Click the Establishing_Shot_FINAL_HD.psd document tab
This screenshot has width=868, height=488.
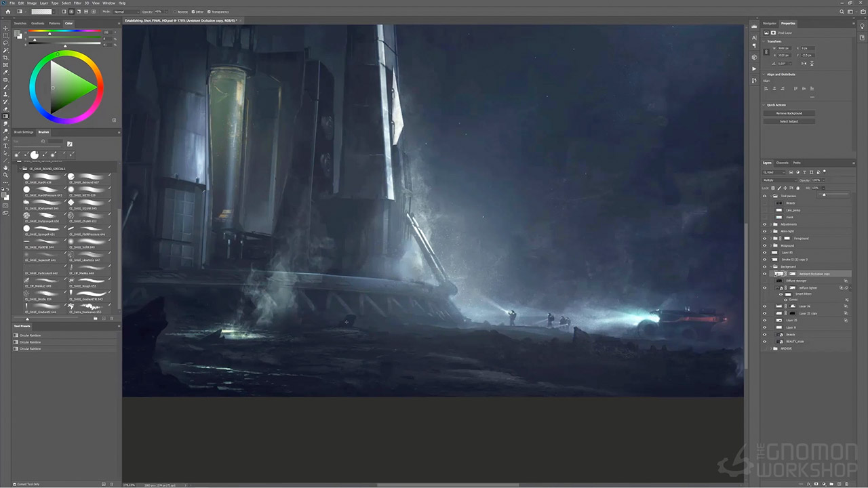point(180,20)
